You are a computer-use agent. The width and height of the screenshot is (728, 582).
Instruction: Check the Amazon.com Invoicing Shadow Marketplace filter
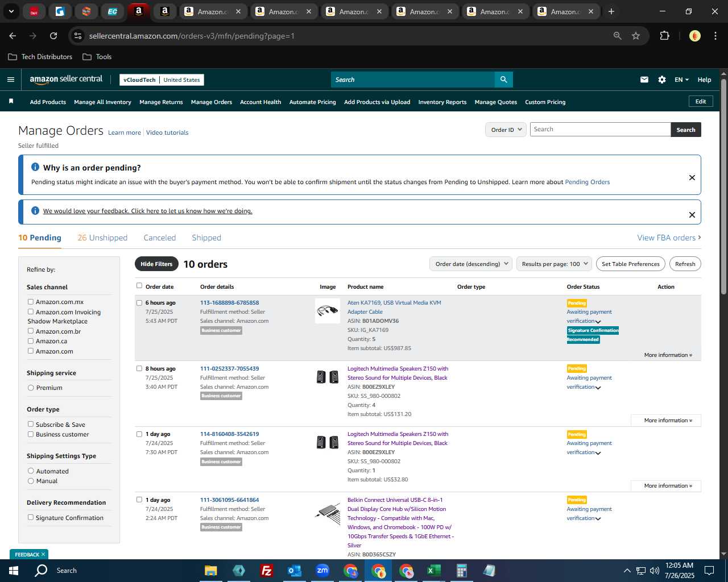(x=31, y=311)
